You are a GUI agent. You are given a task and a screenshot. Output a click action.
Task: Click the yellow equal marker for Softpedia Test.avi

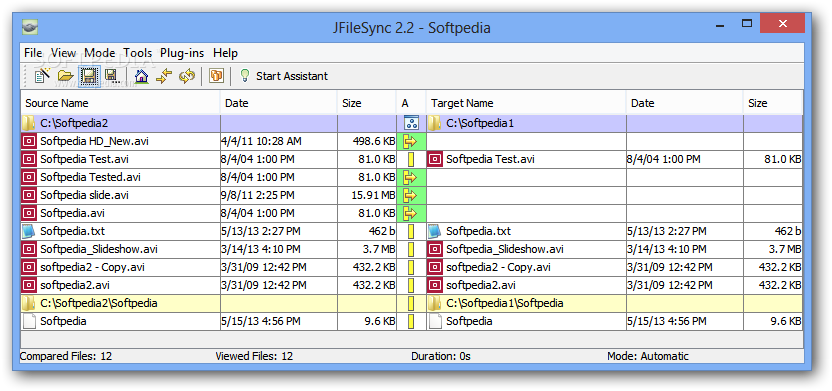[x=411, y=159]
